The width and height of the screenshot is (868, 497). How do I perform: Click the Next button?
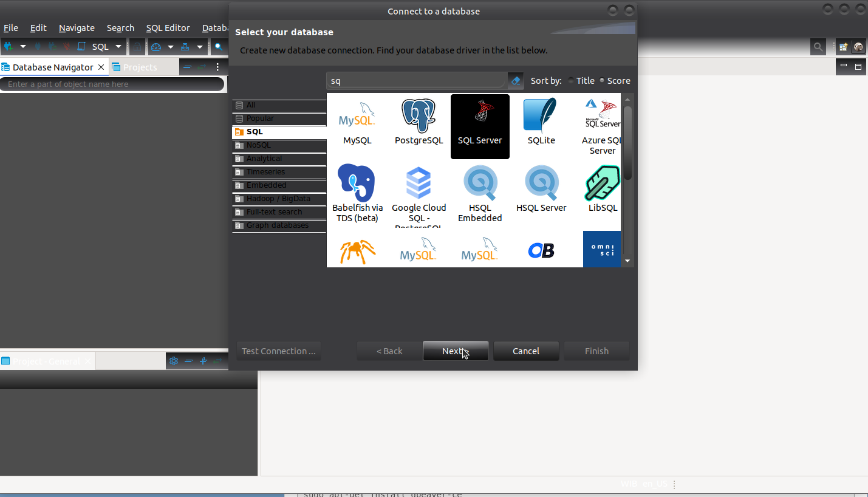click(455, 351)
